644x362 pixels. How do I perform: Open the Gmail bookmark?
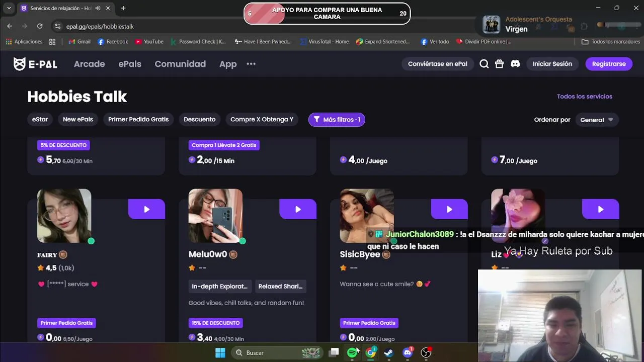(79, 42)
